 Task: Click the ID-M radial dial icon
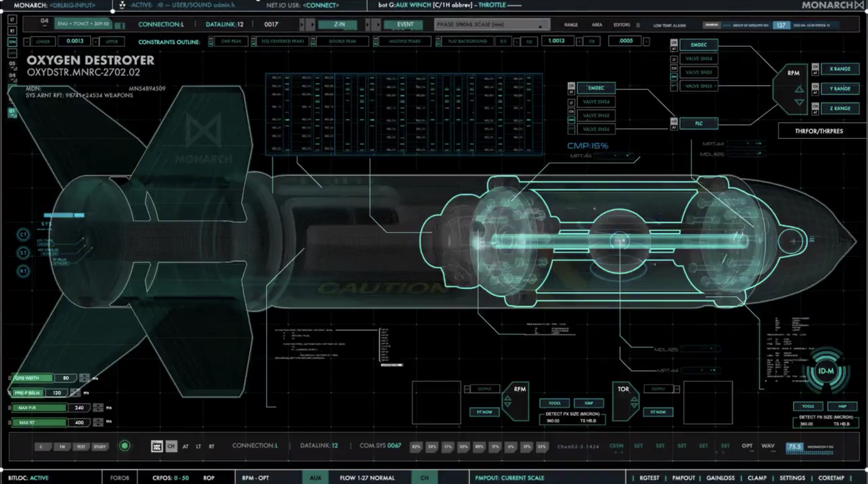click(x=826, y=371)
